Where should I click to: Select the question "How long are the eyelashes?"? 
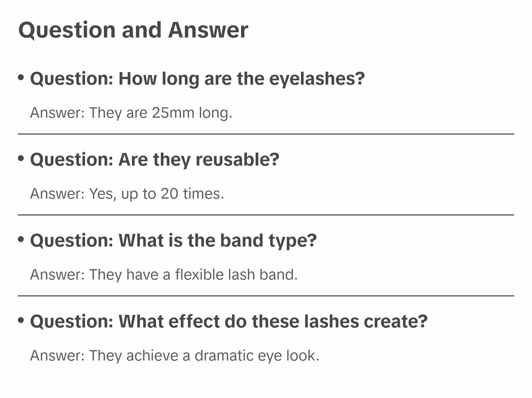[x=197, y=79]
